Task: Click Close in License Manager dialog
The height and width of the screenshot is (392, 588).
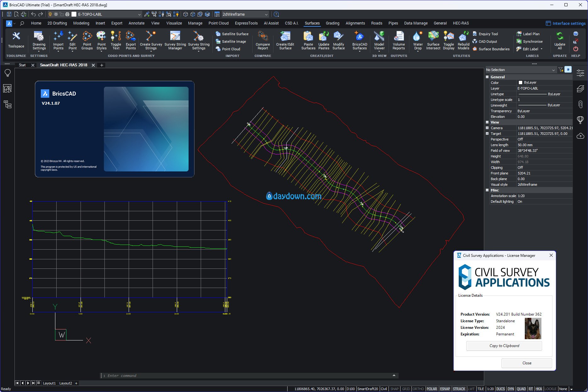Action: [x=527, y=363]
